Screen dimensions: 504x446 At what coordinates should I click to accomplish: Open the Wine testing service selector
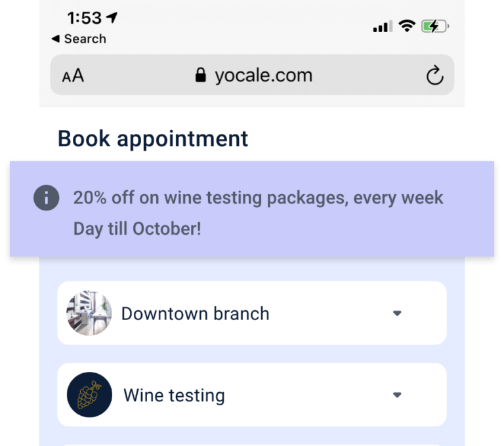pyautogui.click(x=252, y=395)
